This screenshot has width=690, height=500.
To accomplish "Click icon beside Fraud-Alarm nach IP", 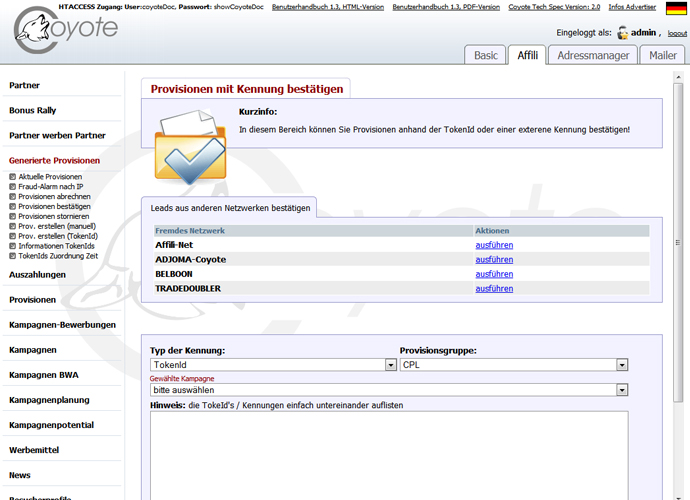I will 12,187.
